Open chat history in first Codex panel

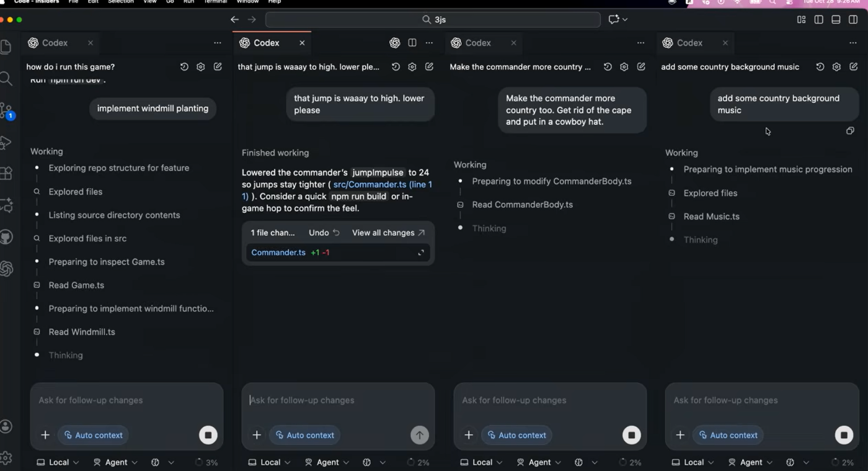(184, 67)
